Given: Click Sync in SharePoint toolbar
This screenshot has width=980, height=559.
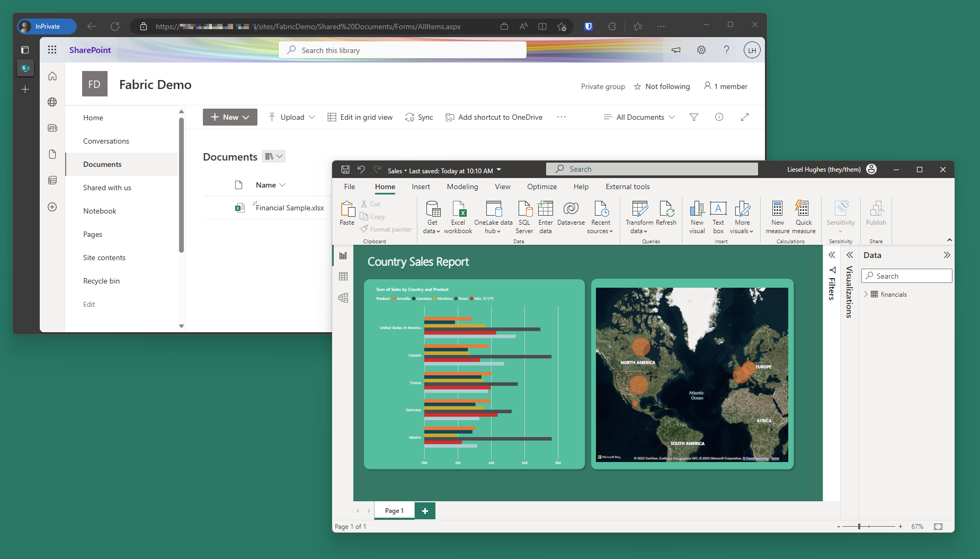Looking at the screenshot, I should coord(419,117).
